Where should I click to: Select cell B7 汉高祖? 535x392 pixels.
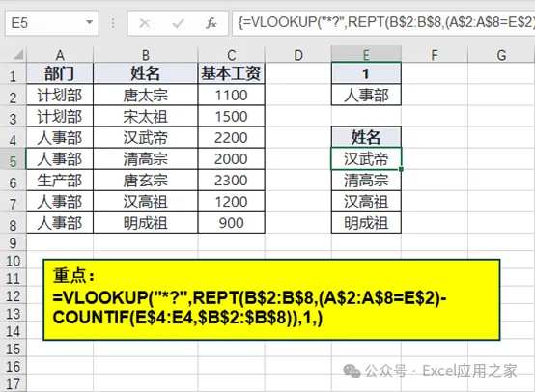point(146,202)
